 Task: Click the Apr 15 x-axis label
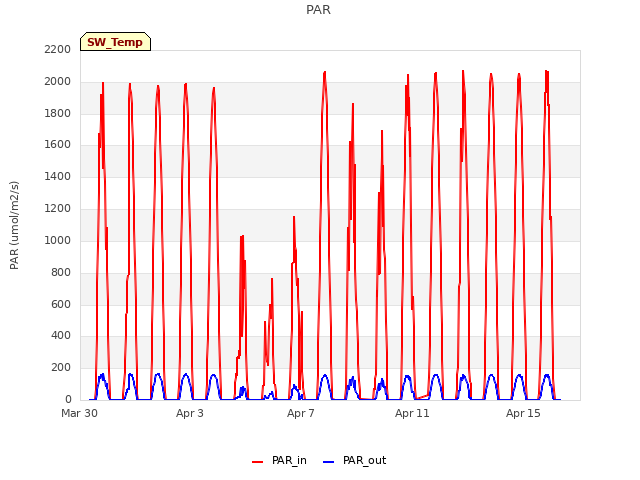point(523,413)
